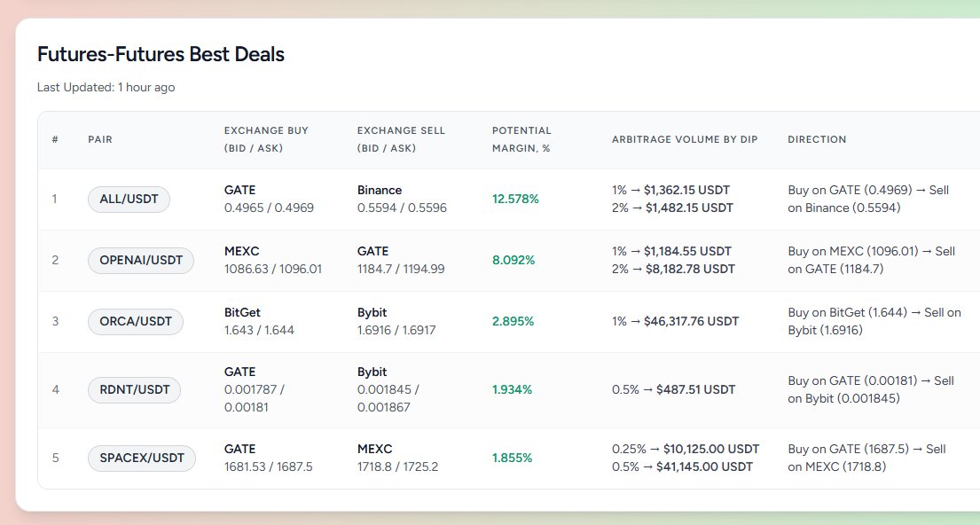Click the $46,317.76 USDT volume entry
Viewport: 980px width, 525px height.
coord(691,322)
